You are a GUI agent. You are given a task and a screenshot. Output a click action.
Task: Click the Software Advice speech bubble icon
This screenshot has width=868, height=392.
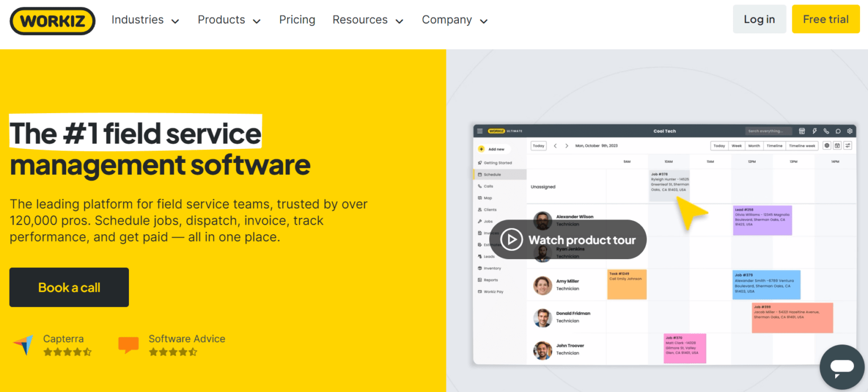tap(128, 344)
